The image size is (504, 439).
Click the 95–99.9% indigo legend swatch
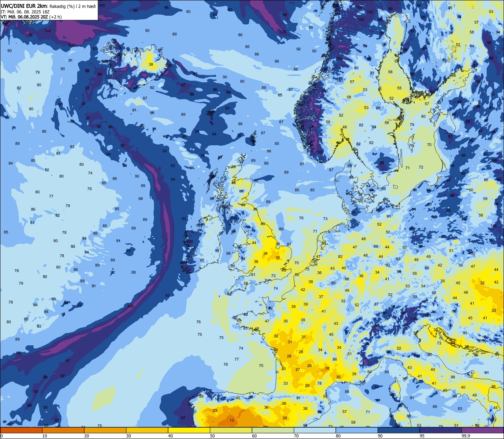click(x=441, y=430)
